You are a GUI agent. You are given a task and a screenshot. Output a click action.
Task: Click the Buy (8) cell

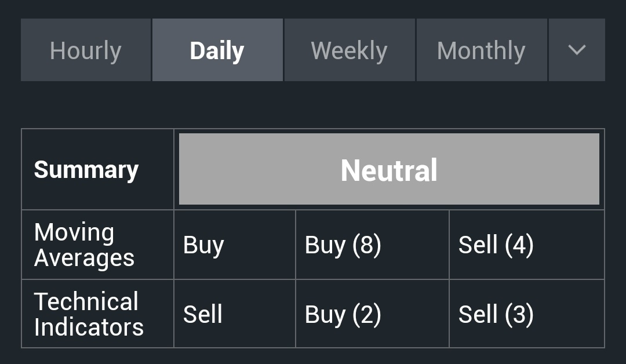coord(373,245)
